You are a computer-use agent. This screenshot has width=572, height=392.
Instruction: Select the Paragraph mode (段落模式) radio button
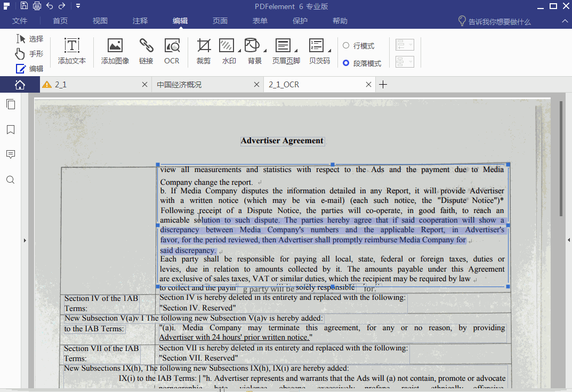click(346, 63)
